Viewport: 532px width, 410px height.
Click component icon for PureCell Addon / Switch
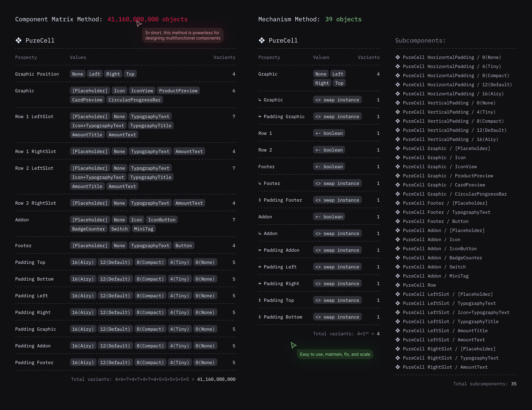(397, 267)
